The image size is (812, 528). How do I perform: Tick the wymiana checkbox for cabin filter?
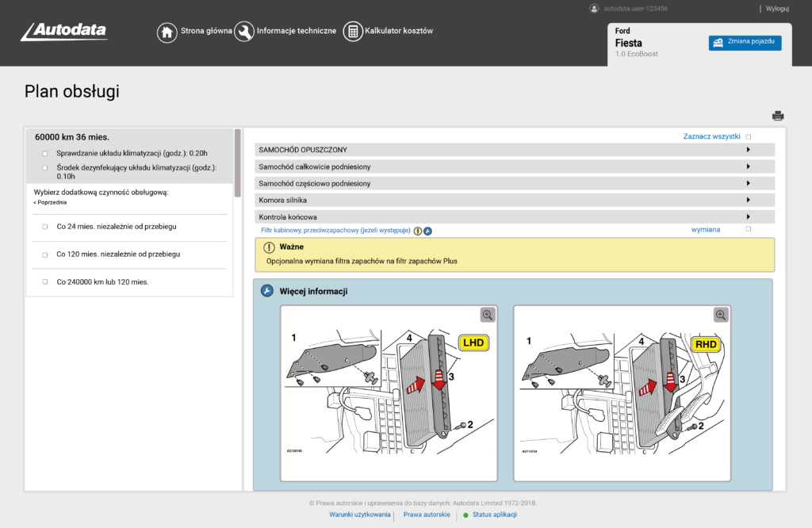[748, 229]
